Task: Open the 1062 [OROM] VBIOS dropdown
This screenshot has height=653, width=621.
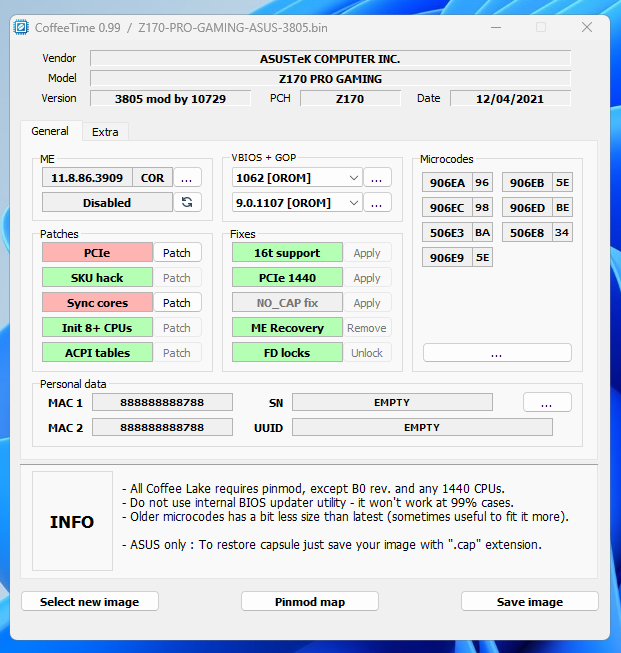Action: pyautogui.click(x=297, y=178)
